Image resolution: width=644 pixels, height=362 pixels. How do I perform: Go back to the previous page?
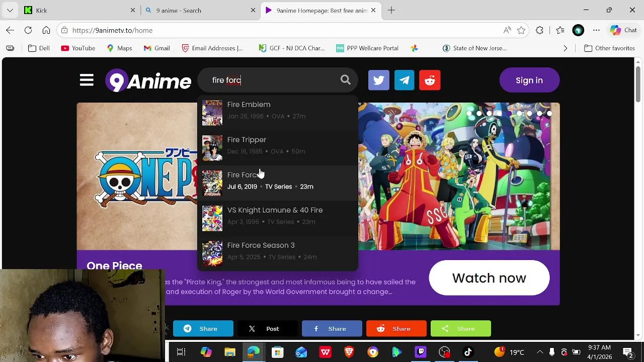pyautogui.click(x=10, y=30)
